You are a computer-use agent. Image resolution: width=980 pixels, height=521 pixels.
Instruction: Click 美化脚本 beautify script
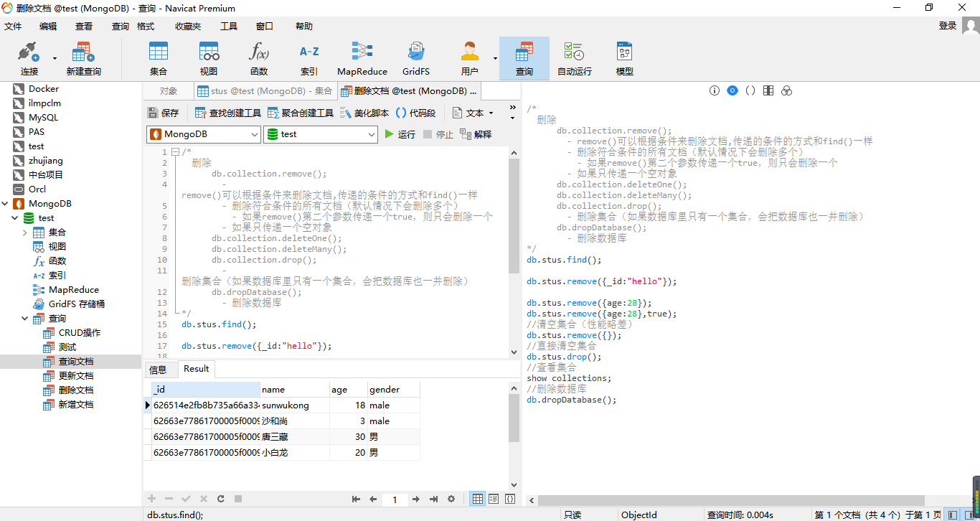pos(364,113)
